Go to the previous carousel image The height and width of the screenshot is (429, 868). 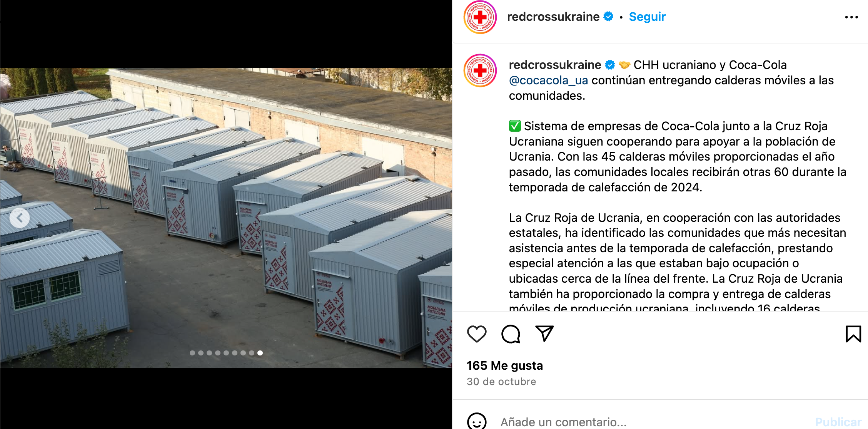(20, 218)
